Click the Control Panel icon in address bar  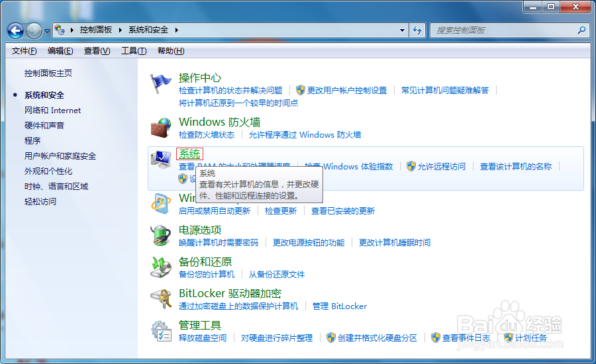(60, 30)
